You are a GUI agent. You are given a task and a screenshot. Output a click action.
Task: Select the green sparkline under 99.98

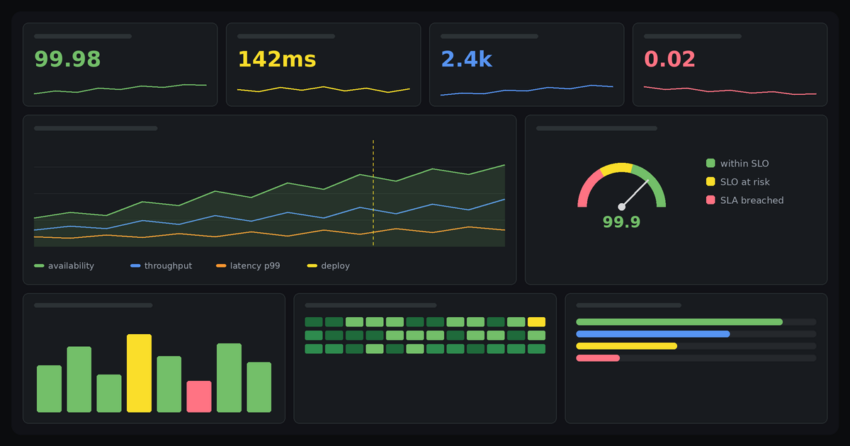tap(120, 89)
